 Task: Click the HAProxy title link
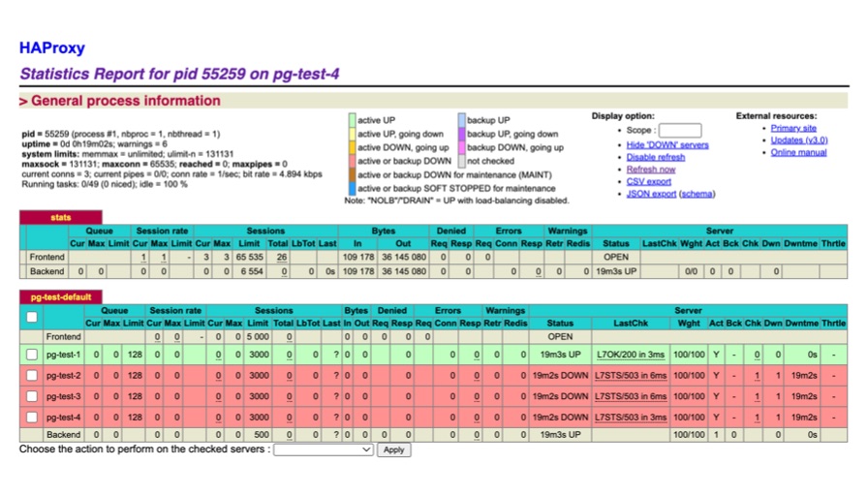pos(51,47)
